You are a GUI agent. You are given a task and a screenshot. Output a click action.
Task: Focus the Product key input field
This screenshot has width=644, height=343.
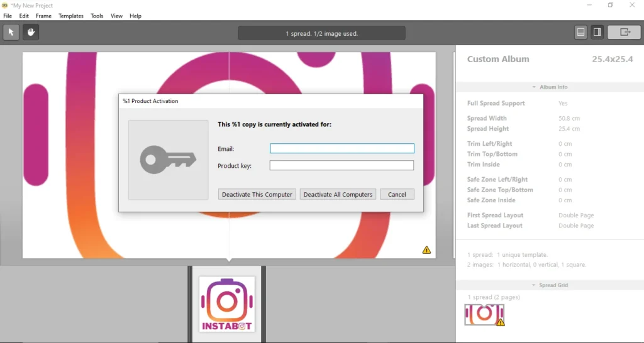[x=341, y=165]
